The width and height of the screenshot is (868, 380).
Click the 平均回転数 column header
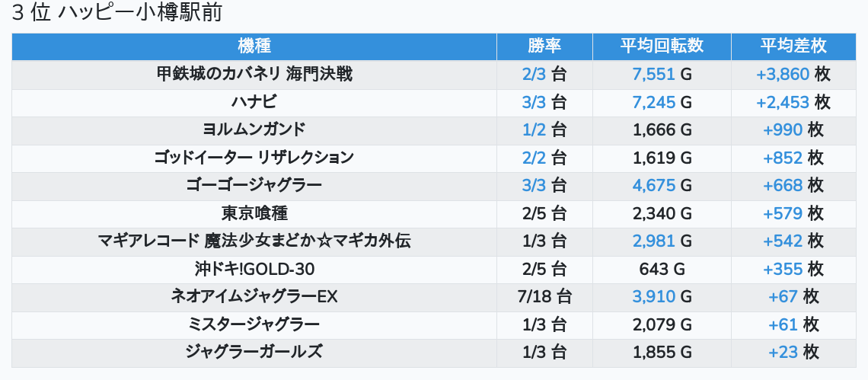coord(662,46)
